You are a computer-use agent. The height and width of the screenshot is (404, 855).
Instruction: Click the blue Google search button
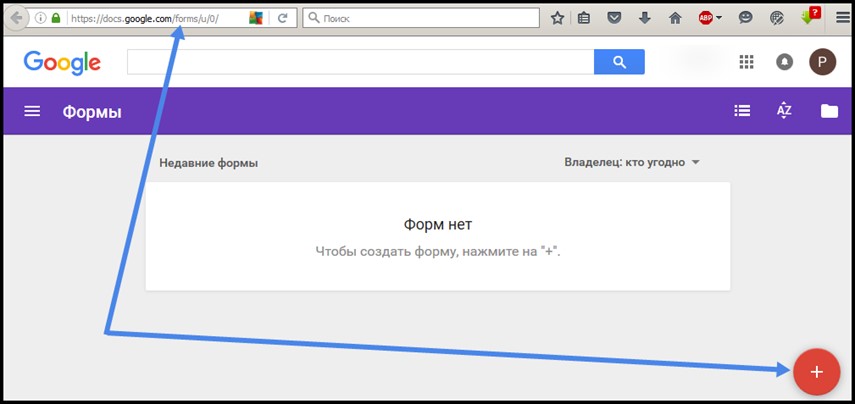pos(619,62)
